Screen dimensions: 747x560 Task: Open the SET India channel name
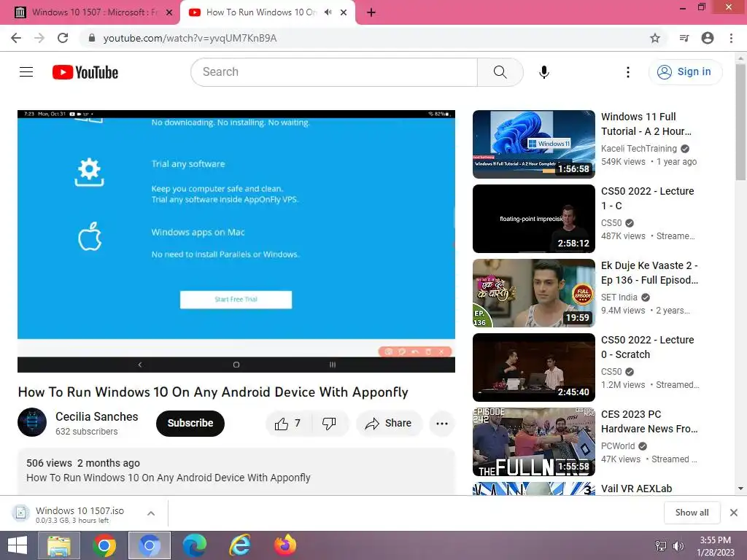click(619, 297)
